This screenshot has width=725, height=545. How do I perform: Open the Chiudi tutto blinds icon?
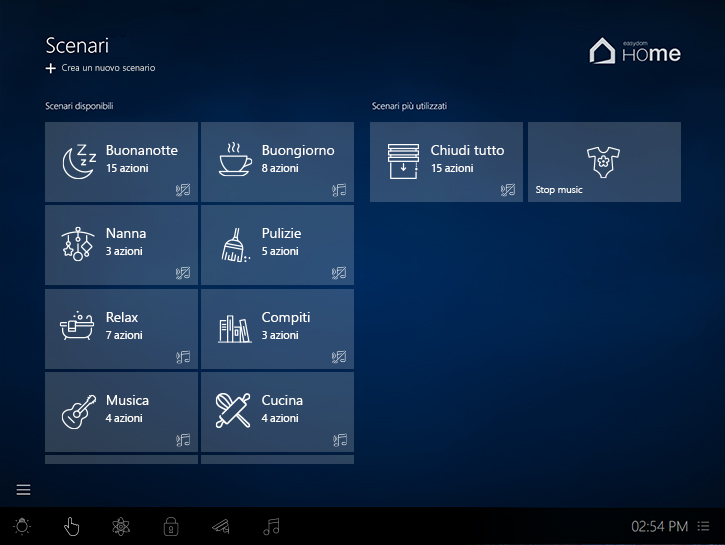point(403,161)
